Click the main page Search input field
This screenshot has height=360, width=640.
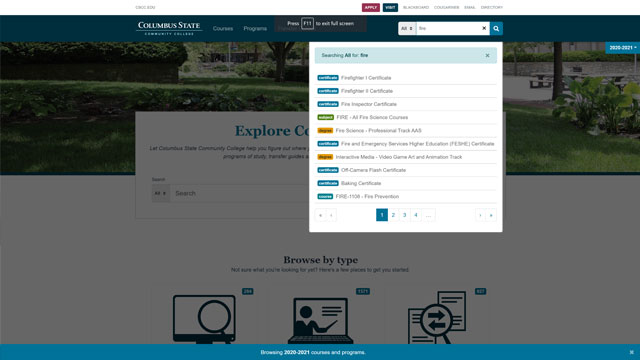tap(240, 193)
